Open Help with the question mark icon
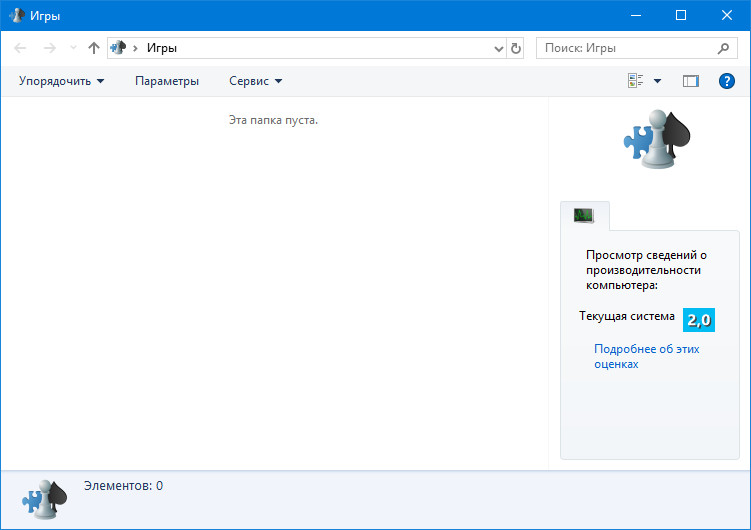 pyautogui.click(x=727, y=81)
